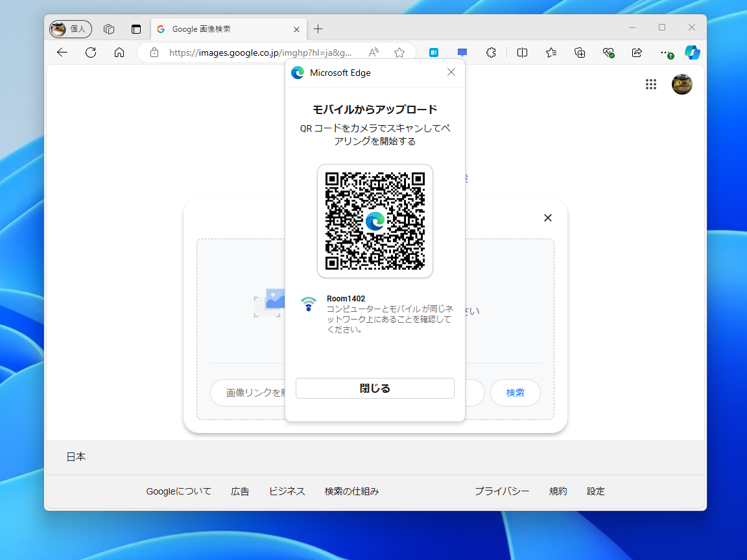The height and width of the screenshot is (560, 747).
Task: Open Settings and more via the ellipsis
Action: tap(665, 52)
